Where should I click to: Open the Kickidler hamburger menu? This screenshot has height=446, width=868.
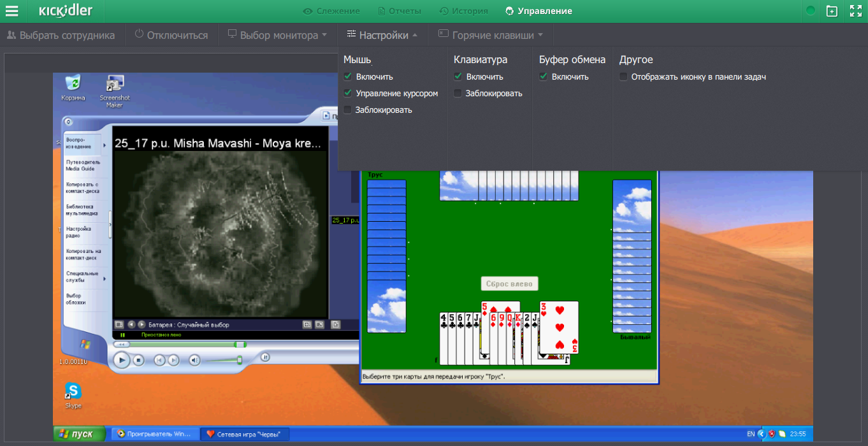tap(12, 11)
